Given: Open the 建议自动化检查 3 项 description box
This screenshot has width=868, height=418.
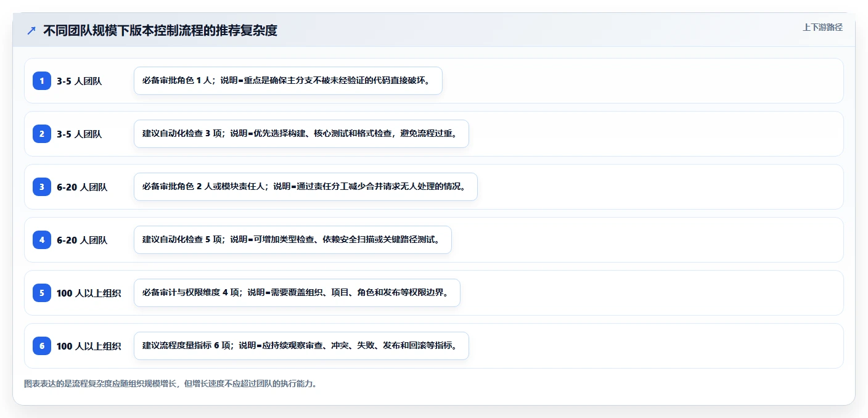Looking at the screenshot, I should click(x=301, y=134).
